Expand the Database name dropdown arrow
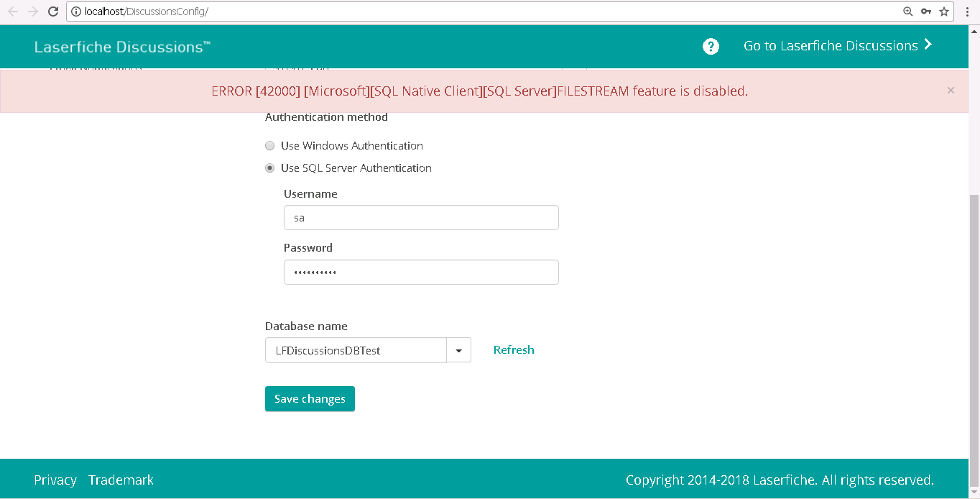 tap(459, 350)
